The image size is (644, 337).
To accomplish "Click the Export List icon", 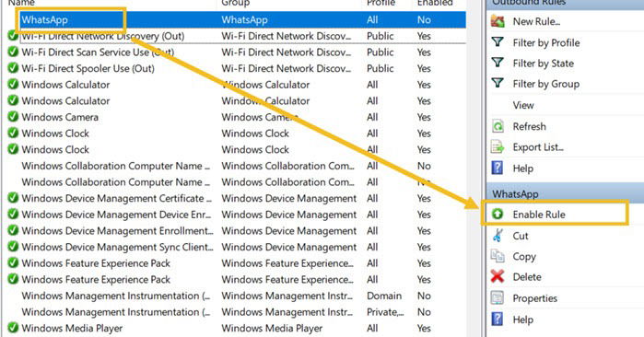I will tap(498, 147).
